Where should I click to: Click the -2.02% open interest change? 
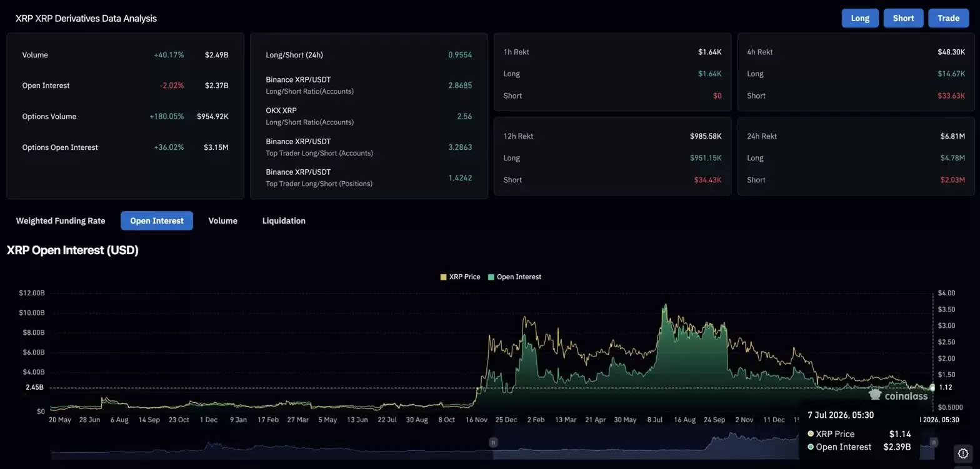(x=172, y=86)
